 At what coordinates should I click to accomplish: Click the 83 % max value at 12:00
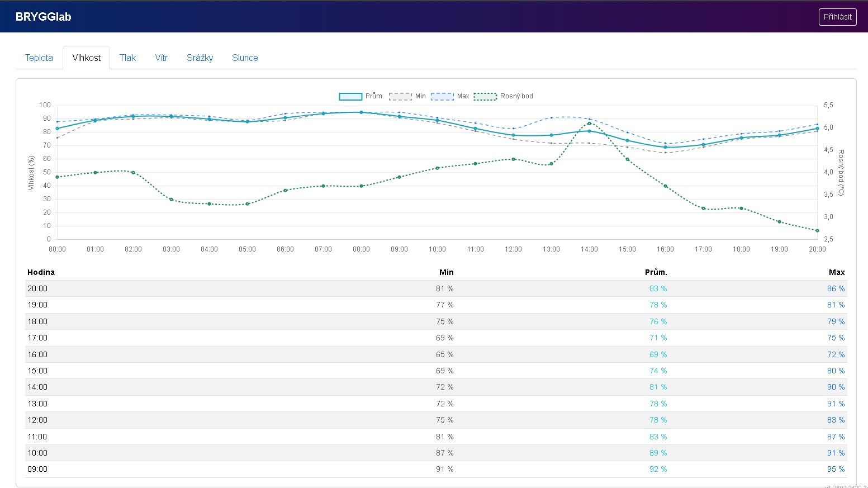coord(836,420)
